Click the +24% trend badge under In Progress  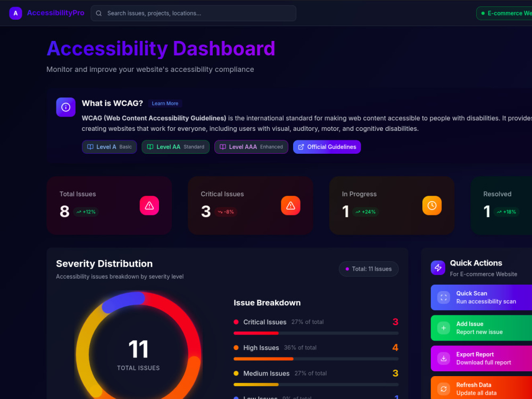[x=366, y=212]
